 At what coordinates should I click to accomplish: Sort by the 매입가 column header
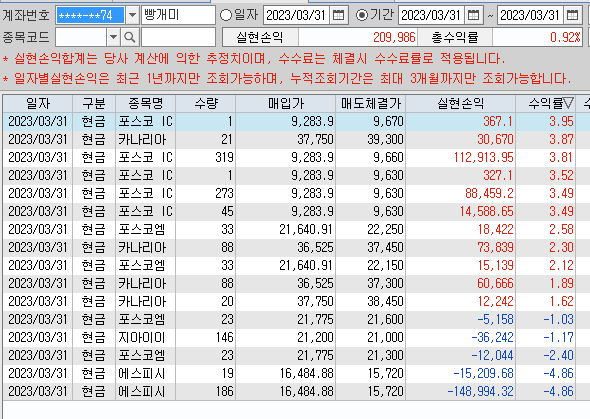click(286, 103)
